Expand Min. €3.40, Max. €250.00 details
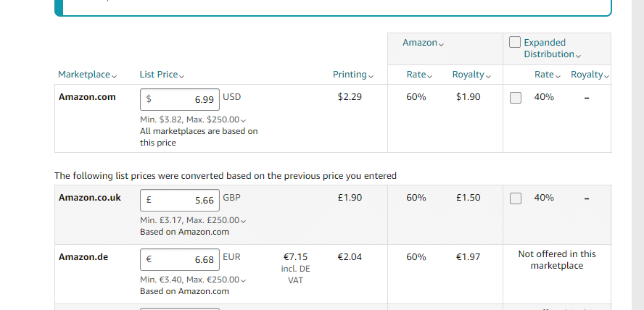This screenshot has width=644, height=310. coord(193,280)
